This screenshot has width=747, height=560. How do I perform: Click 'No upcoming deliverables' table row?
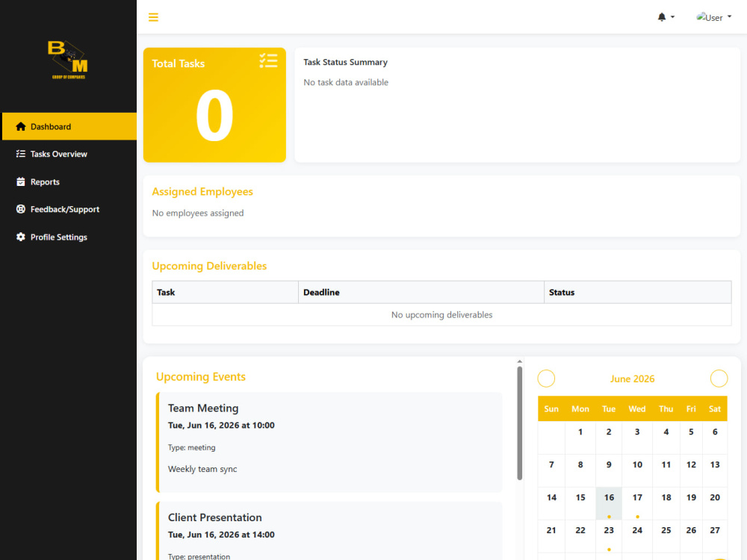click(441, 315)
